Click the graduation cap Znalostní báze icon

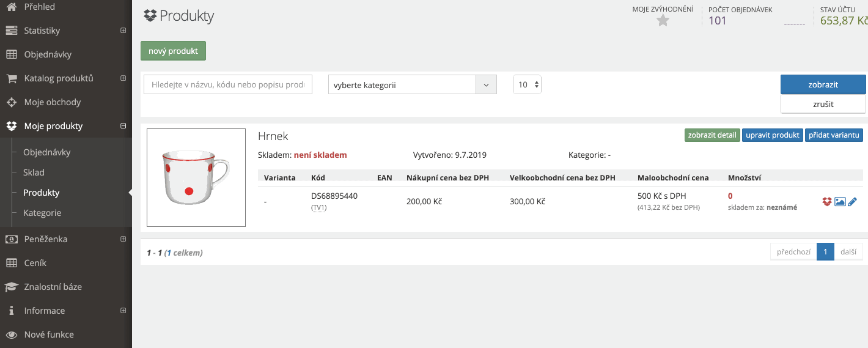tap(11, 287)
